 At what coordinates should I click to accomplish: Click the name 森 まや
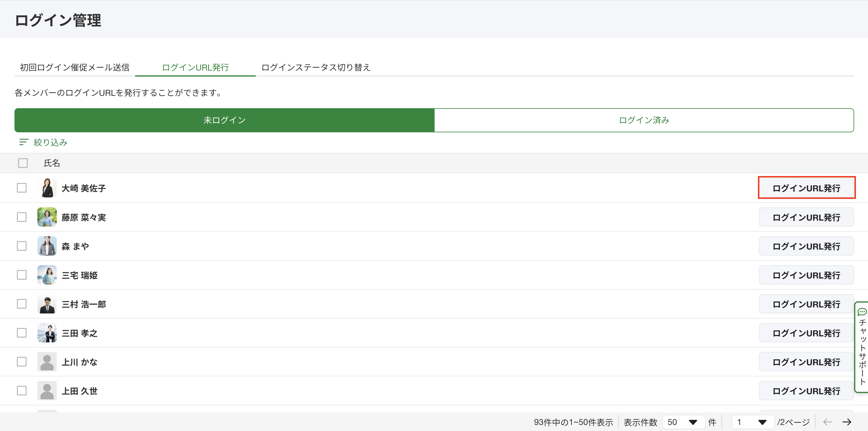click(75, 247)
